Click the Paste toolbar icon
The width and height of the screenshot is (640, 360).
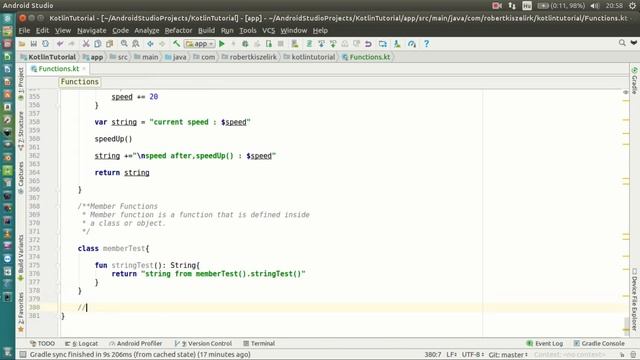pyautogui.click(x=109, y=44)
